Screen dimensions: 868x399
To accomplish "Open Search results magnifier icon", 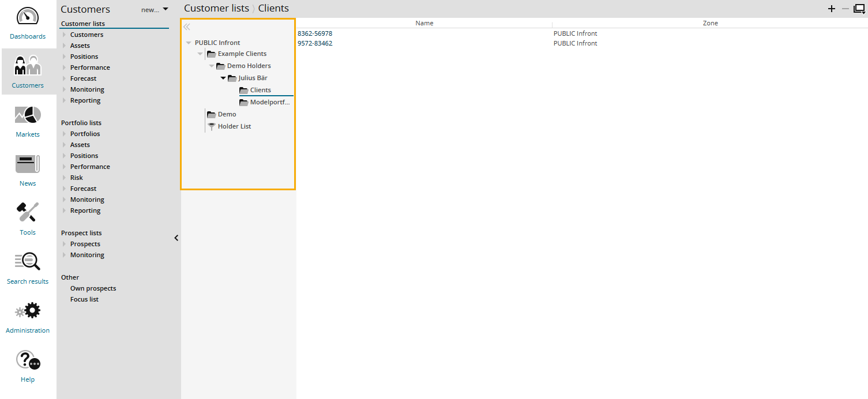I will (x=28, y=262).
